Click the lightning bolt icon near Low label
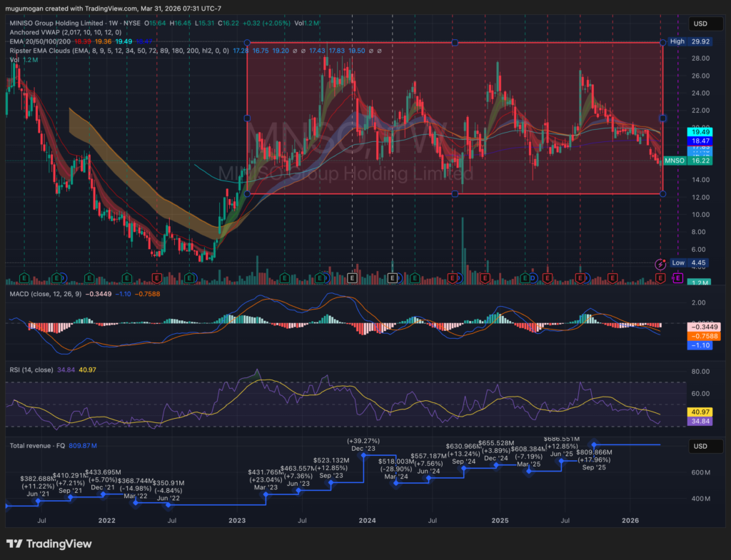The image size is (731, 560). pyautogui.click(x=660, y=264)
